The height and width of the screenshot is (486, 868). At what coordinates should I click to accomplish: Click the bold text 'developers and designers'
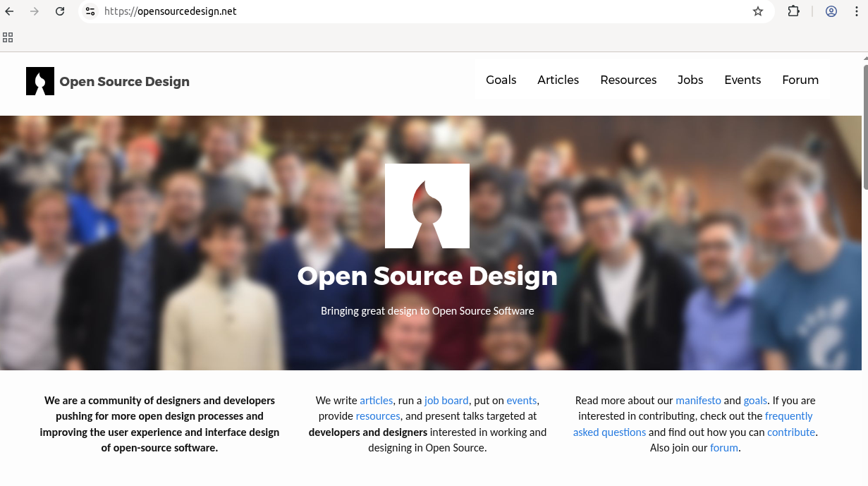pos(368,432)
